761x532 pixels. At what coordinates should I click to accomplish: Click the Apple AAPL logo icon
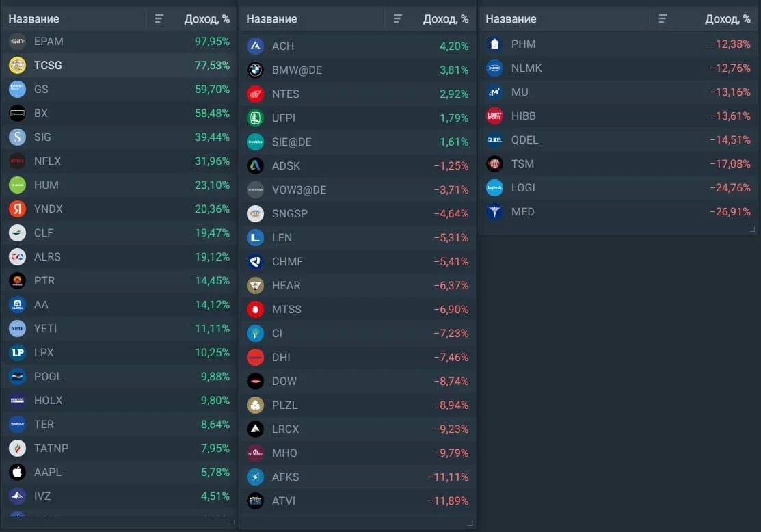pos(18,472)
